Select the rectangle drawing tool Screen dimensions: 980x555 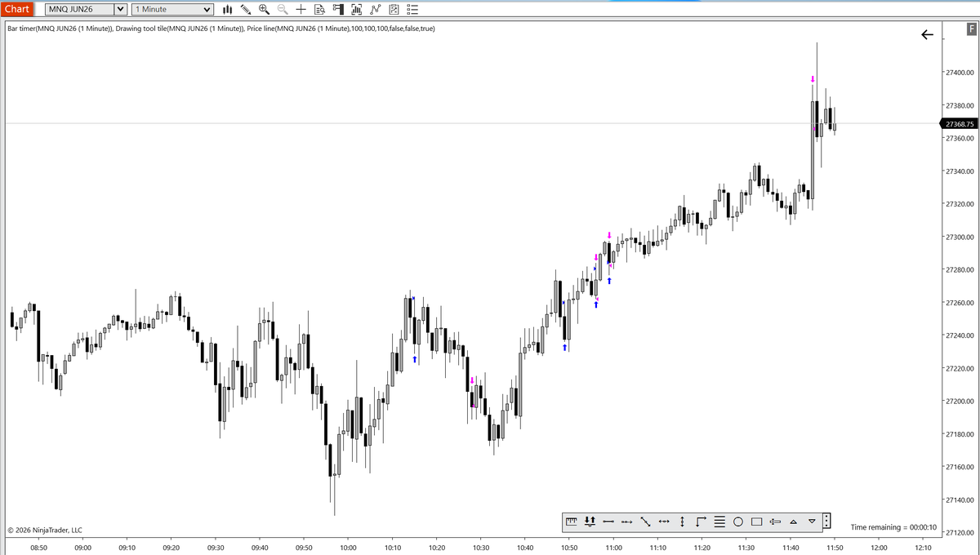(756, 521)
